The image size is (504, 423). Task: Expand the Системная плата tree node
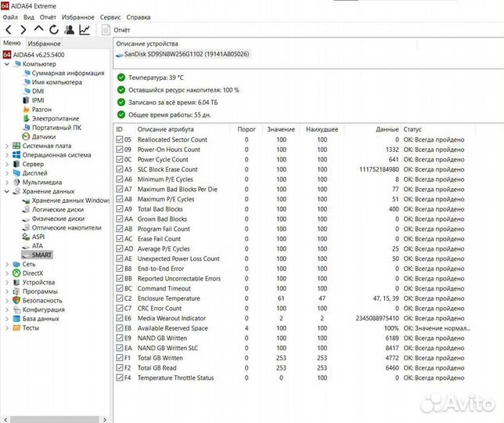(7, 146)
